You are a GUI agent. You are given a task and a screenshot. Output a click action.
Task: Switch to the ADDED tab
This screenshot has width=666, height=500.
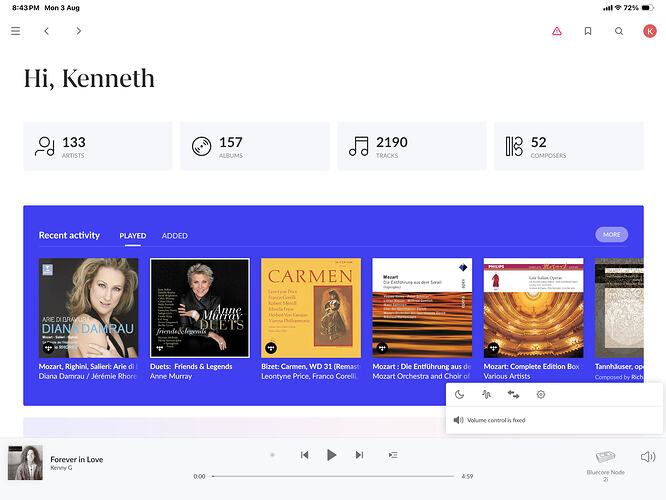[175, 236]
